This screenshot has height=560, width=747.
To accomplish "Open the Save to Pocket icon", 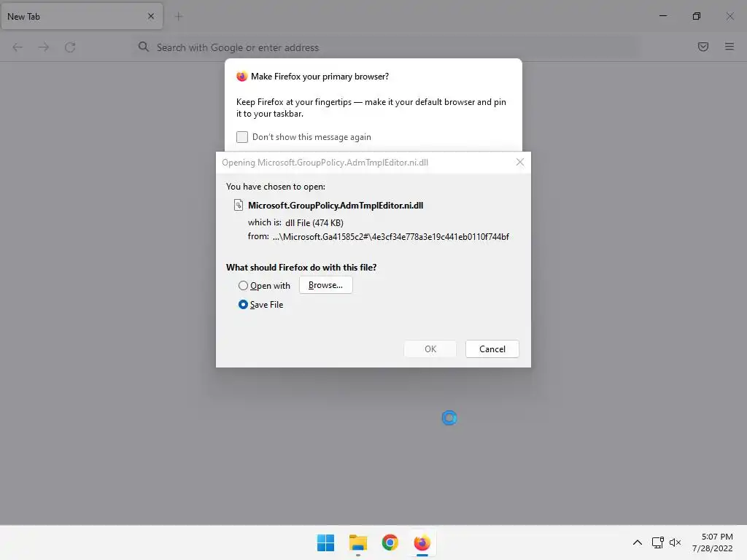I will 703,47.
